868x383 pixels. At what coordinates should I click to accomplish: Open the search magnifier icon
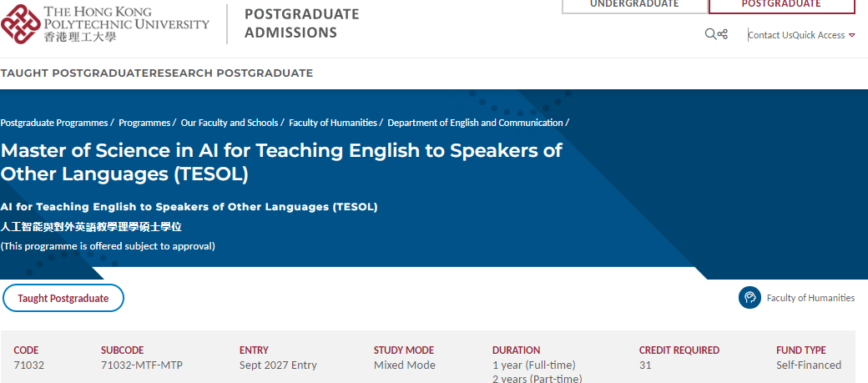[x=710, y=34]
